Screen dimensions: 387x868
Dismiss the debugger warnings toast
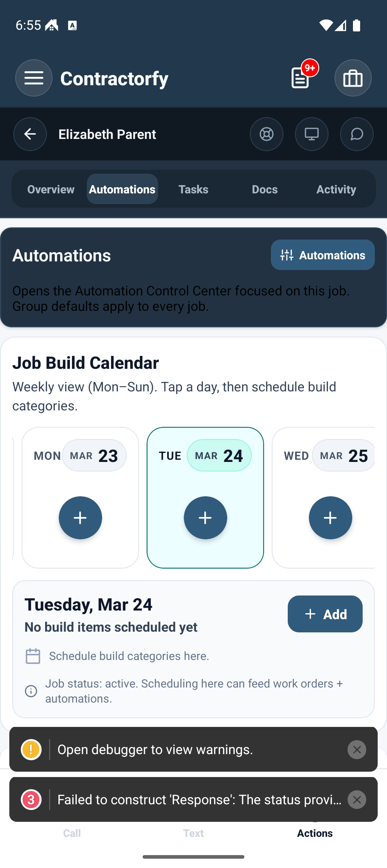click(x=357, y=749)
